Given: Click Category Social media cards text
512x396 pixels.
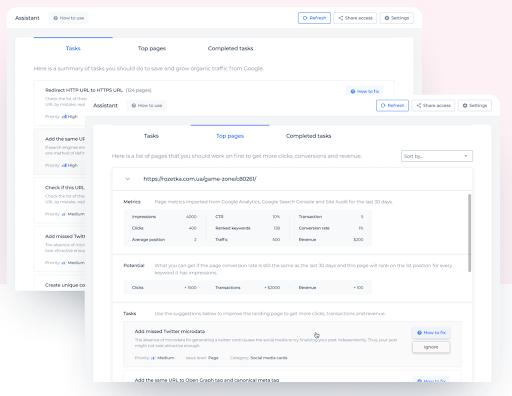Looking at the screenshot, I should pyautogui.click(x=259, y=358).
